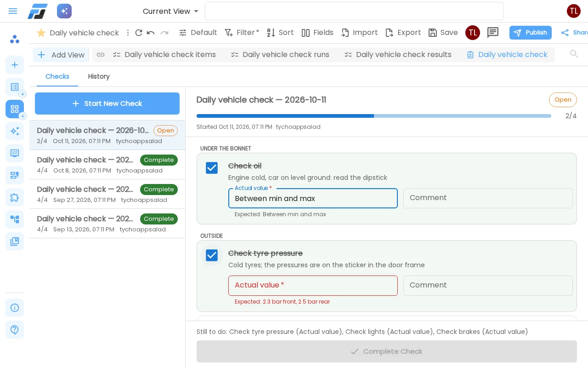Click the plus icon in the left sidebar
Image resolution: width=588 pixels, height=368 pixels.
coord(15,65)
